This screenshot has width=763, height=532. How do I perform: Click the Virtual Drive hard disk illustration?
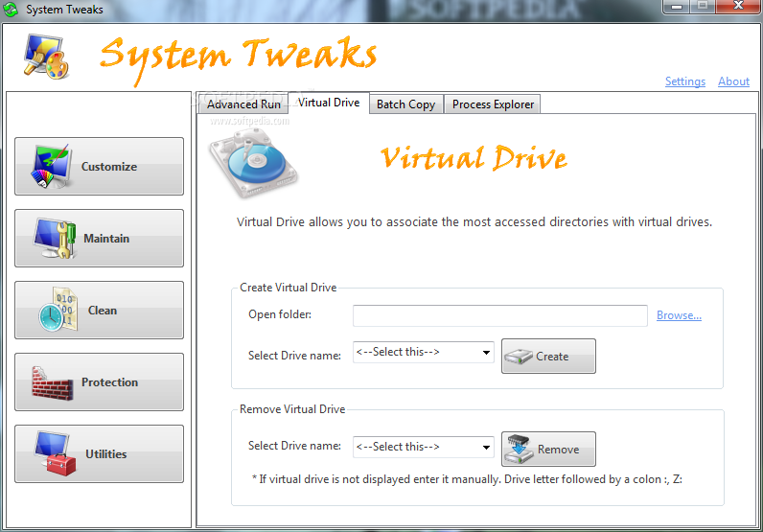pos(253,164)
